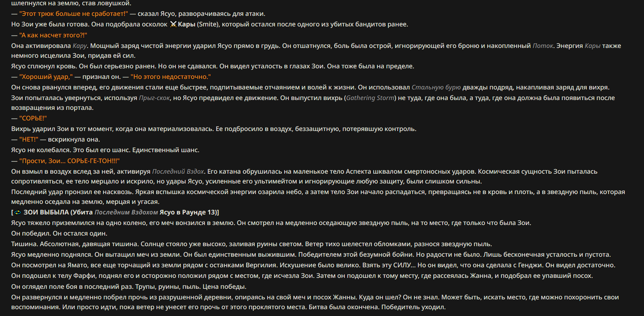Click the italic text Gathering Storm
The width and height of the screenshot is (644, 316).
370,98
